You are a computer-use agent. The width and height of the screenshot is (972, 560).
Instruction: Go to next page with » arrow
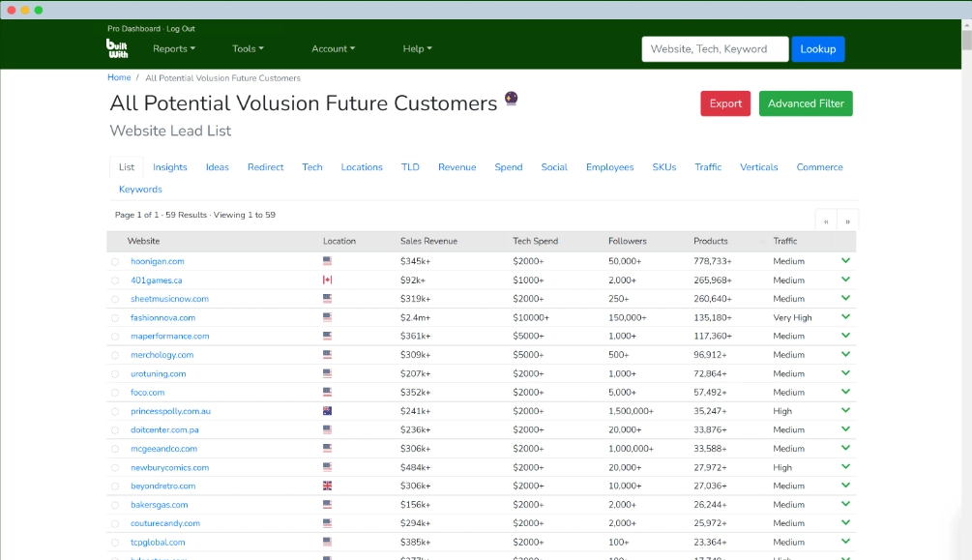847,221
